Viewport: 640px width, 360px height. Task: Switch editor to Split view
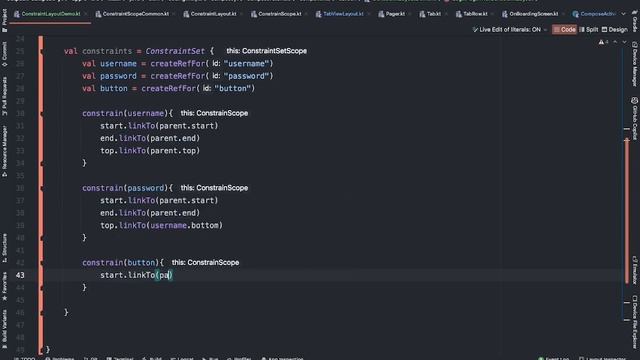point(589,29)
